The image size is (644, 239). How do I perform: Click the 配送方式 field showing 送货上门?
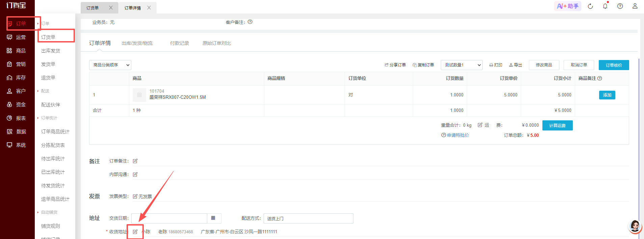308,218
